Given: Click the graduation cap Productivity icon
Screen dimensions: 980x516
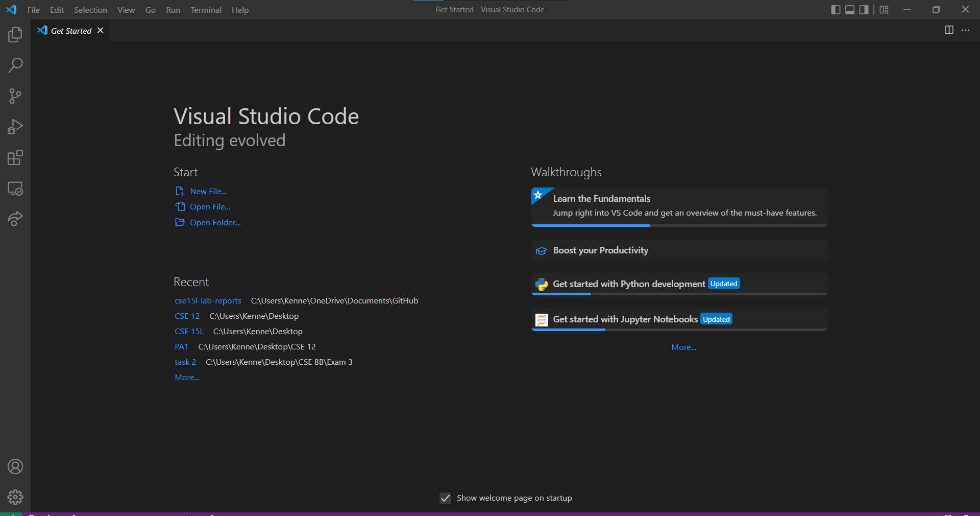Looking at the screenshot, I should pyautogui.click(x=542, y=251).
